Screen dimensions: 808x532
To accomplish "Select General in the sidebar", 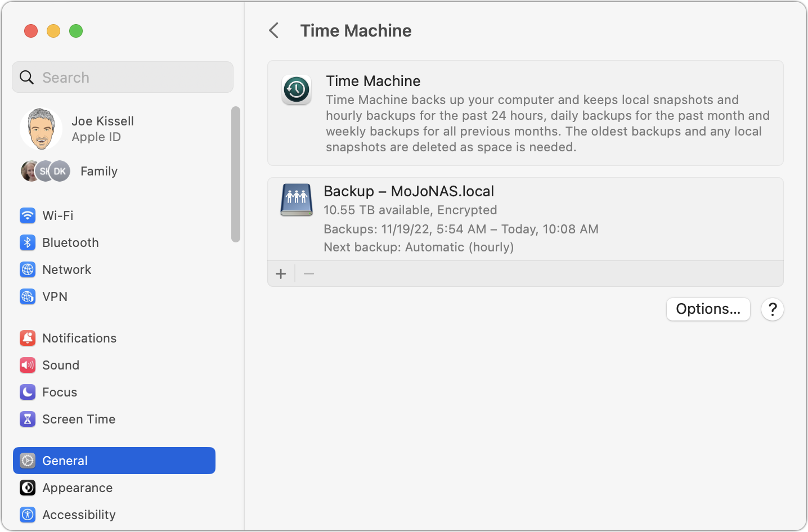I will 114,461.
